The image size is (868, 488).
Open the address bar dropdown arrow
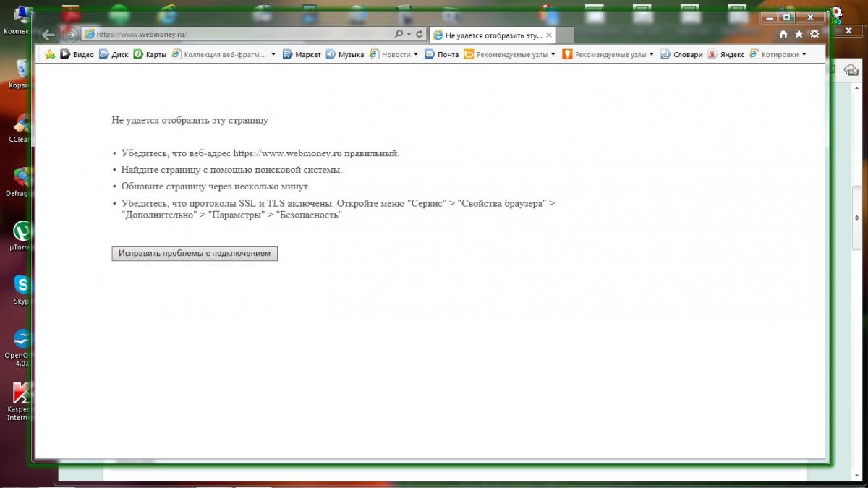click(409, 34)
